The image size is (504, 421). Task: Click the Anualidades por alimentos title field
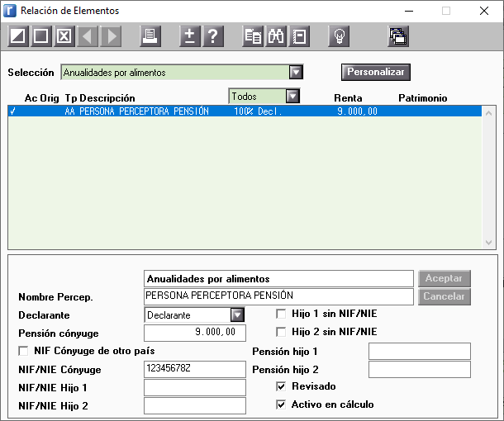click(278, 278)
